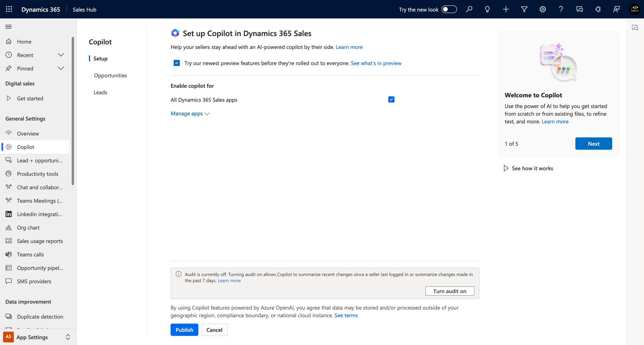This screenshot has width=644, height=345.
Task: Play the See how it works video
Action: pos(528,168)
